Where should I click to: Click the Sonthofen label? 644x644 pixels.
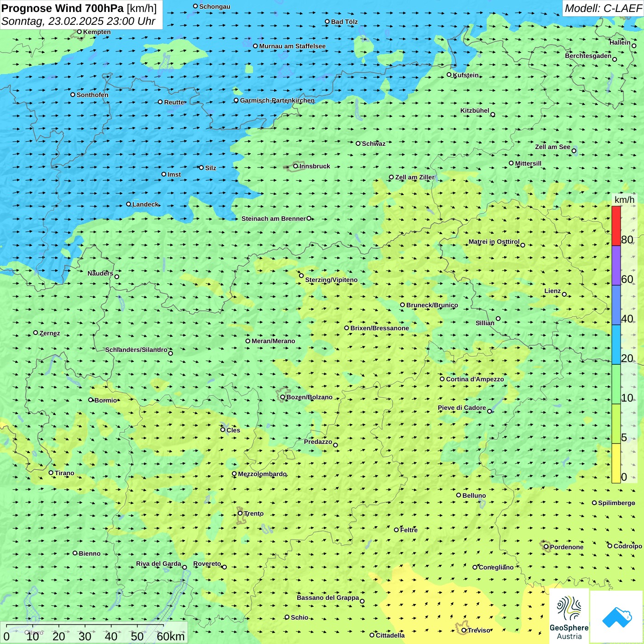(92, 95)
